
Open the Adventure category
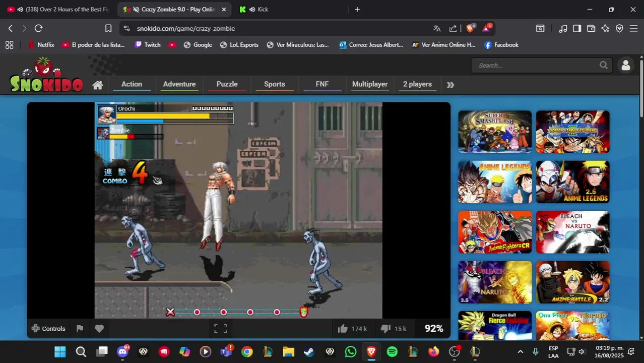179,84
